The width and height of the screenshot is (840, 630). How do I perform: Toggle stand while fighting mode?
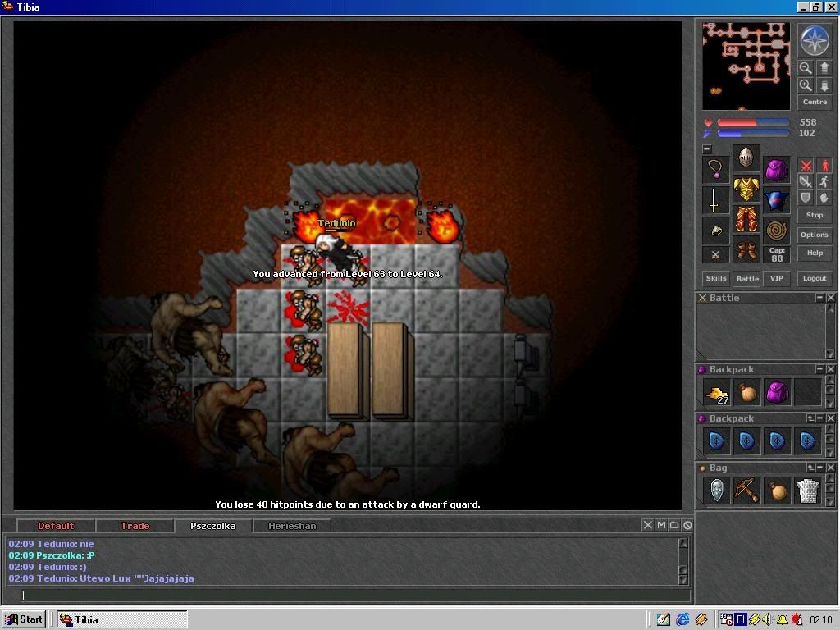(x=824, y=166)
